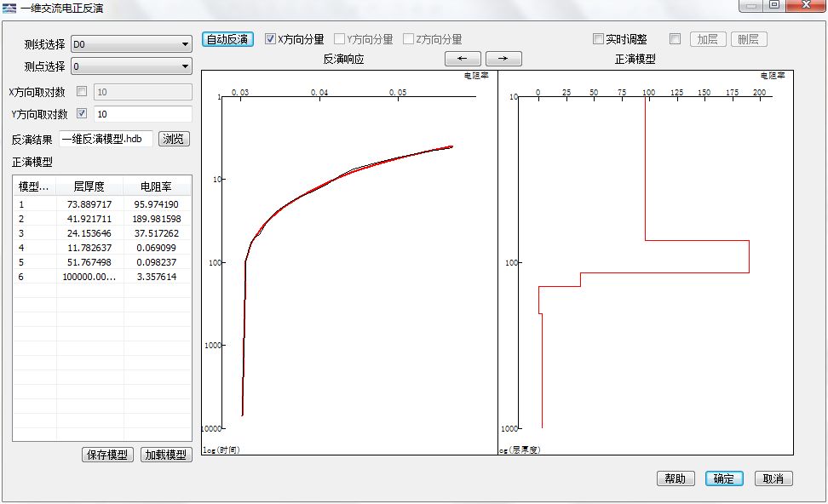This screenshot has width=828, height=504.
Task: Enable the Z方向分量 checkbox
Action: (408, 39)
